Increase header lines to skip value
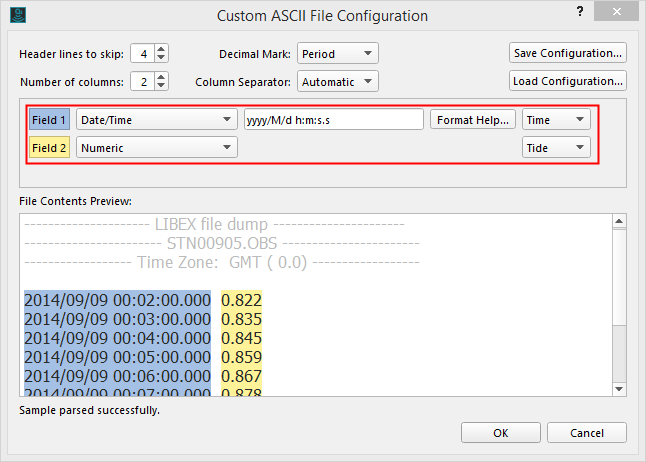Image resolution: width=646 pixels, height=462 pixels. click(x=162, y=48)
